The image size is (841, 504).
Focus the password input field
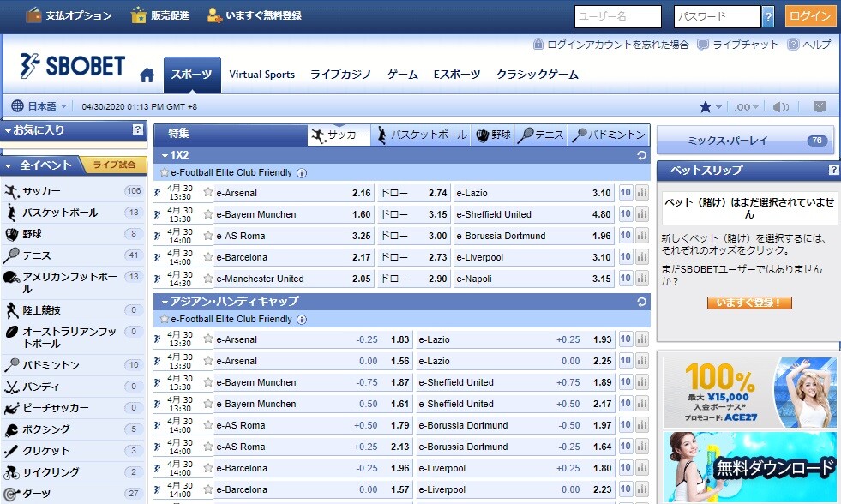[718, 16]
